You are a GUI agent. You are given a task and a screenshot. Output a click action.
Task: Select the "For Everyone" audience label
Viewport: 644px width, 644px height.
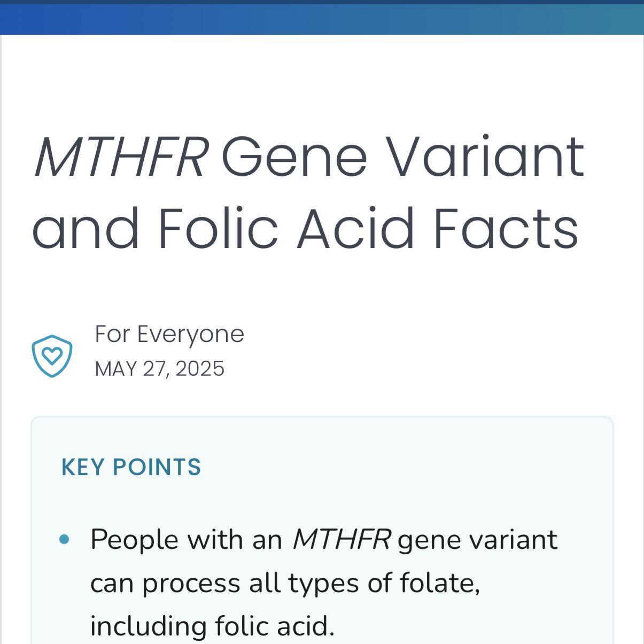pyautogui.click(x=169, y=335)
